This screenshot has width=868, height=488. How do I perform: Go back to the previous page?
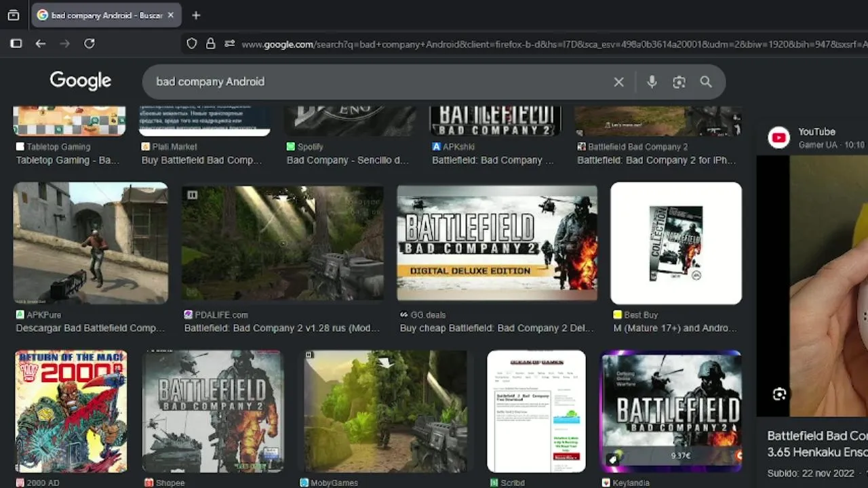(x=41, y=43)
